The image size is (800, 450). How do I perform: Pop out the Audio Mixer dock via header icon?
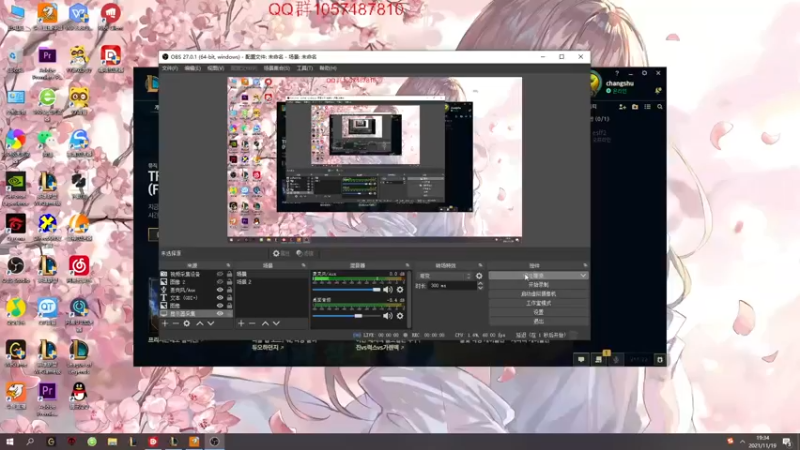click(407, 266)
